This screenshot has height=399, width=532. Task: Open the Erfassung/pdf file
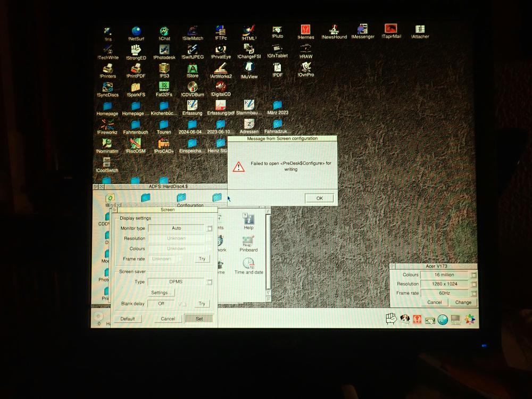[x=221, y=108]
